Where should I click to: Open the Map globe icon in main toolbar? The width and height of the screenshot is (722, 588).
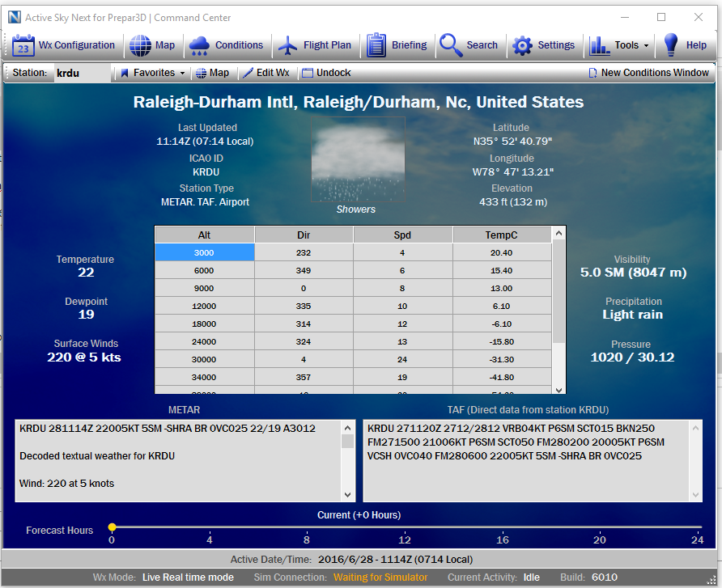click(140, 45)
